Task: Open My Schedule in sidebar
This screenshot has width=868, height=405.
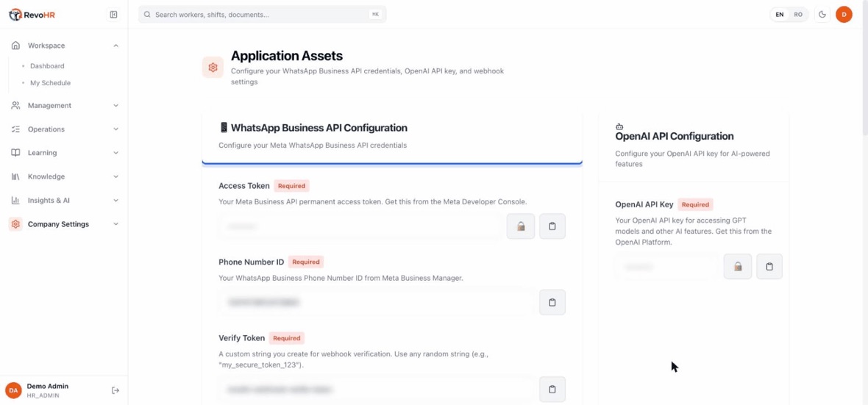Action: [x=50, y=83]
